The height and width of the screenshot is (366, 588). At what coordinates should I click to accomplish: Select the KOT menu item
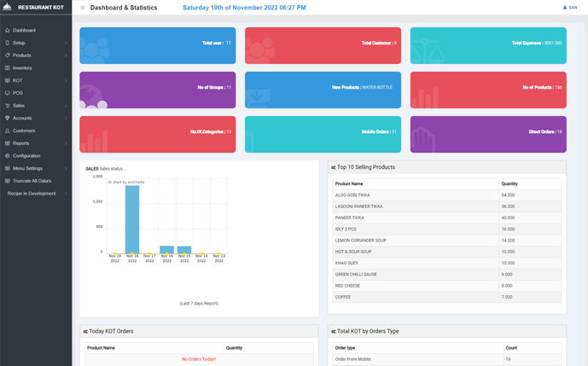(18, 80)
